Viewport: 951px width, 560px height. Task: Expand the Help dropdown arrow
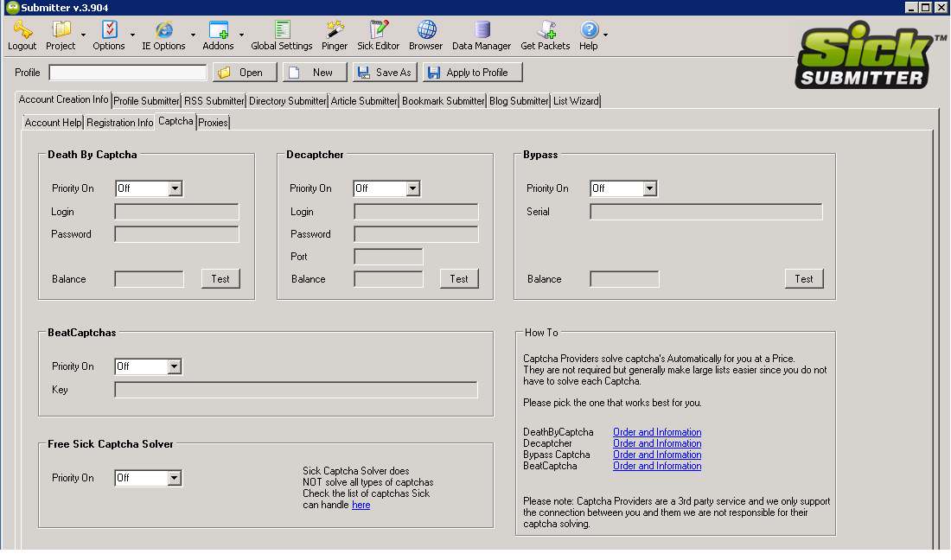(605, 35)
